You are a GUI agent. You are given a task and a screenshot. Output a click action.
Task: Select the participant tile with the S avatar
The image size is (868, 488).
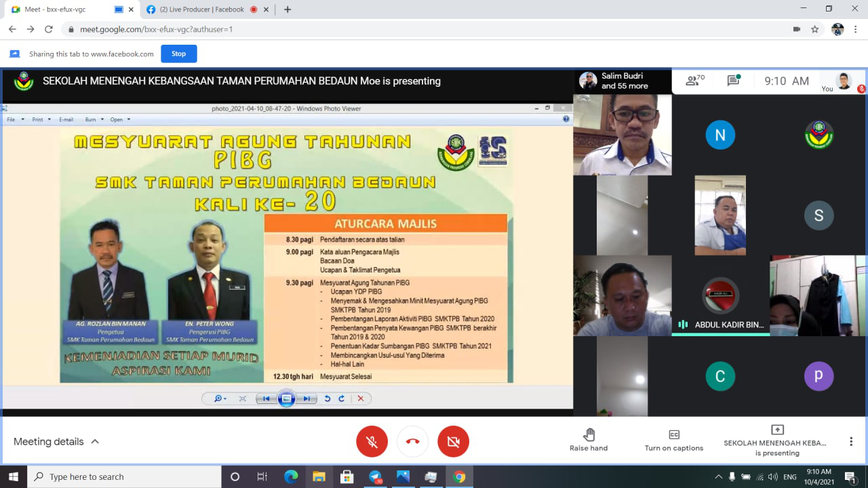pos(818,216)
